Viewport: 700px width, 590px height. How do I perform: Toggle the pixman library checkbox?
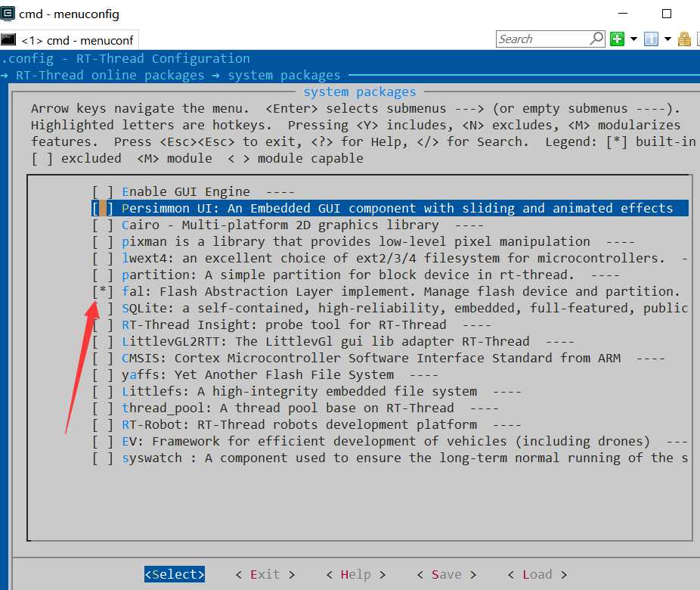point(103,242)
